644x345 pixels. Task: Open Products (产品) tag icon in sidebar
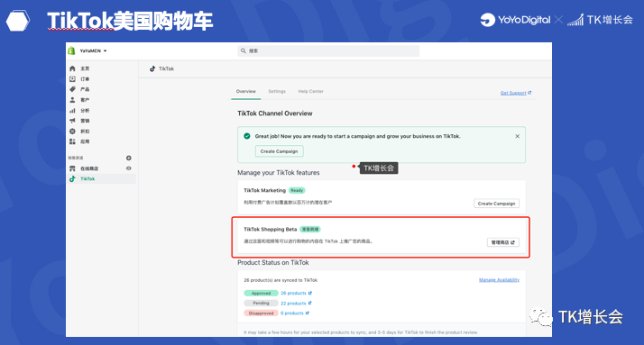[x=73, y=89]
